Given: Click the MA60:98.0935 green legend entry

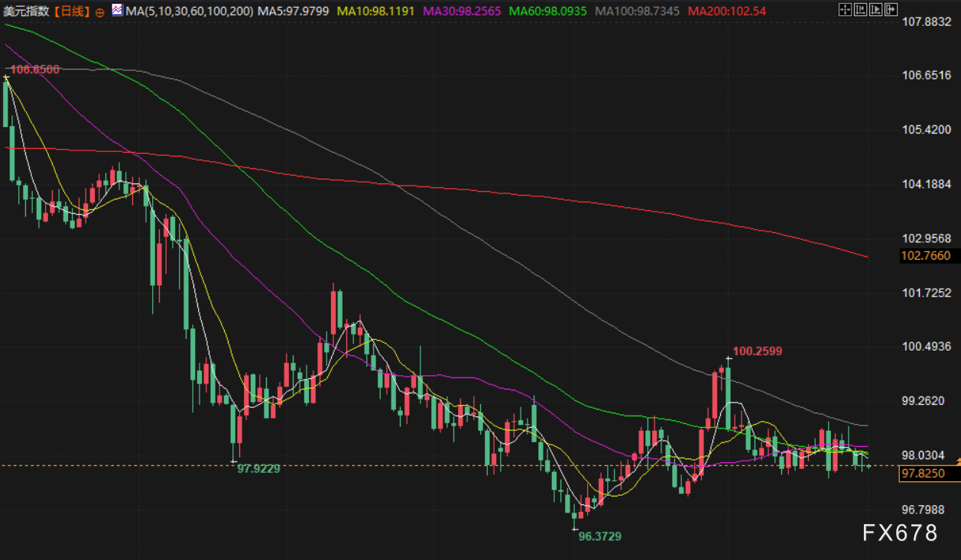Looking at the screenshot, I should pyautogui.click(x=548, y=11).
